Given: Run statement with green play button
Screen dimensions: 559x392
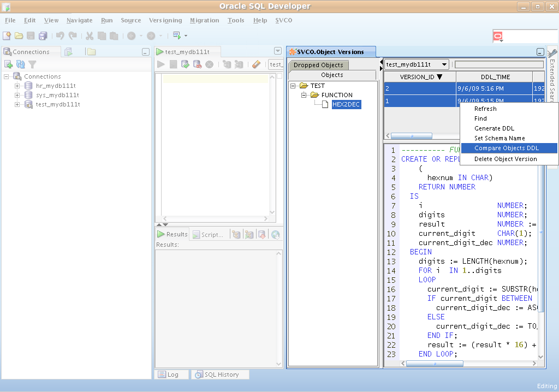Looking at the screenshot, I should click(x=161, y=64).
